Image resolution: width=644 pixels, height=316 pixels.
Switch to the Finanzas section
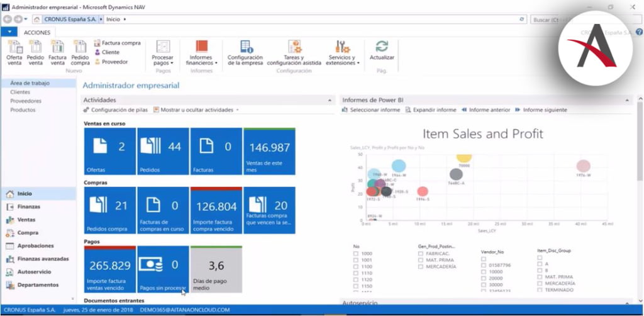tap(38, 206)
